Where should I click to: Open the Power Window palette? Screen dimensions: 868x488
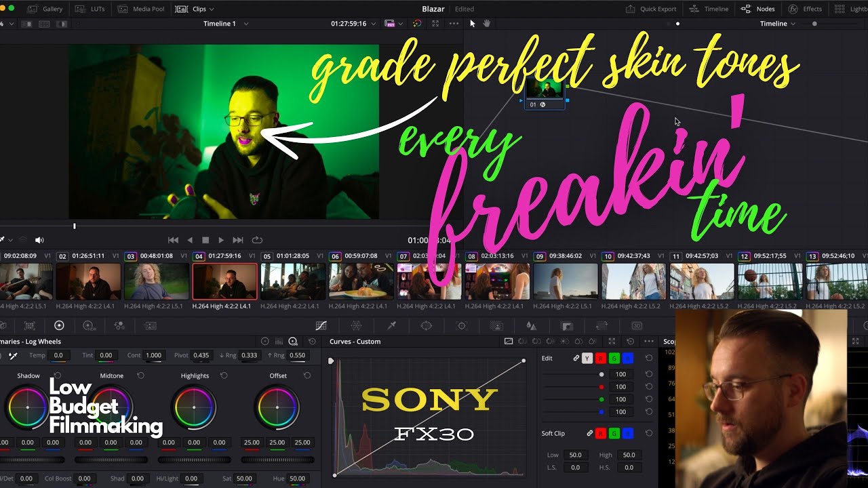pos(427,326)
